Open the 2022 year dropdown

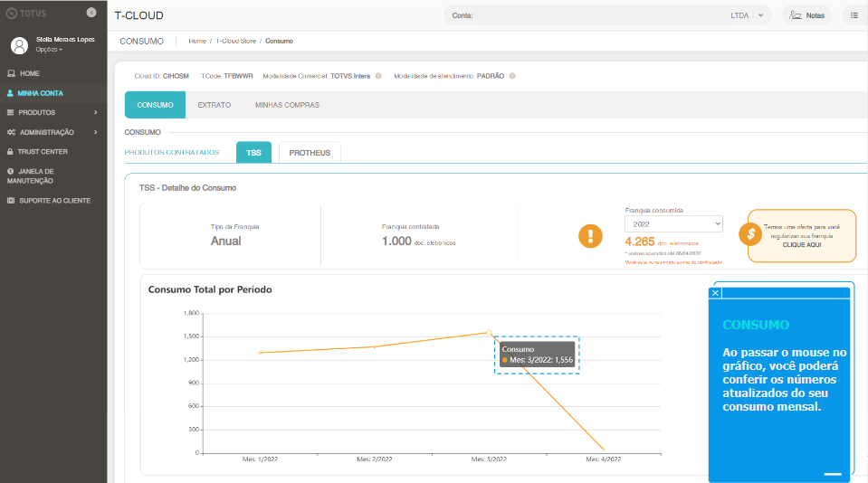click(673, 224)
